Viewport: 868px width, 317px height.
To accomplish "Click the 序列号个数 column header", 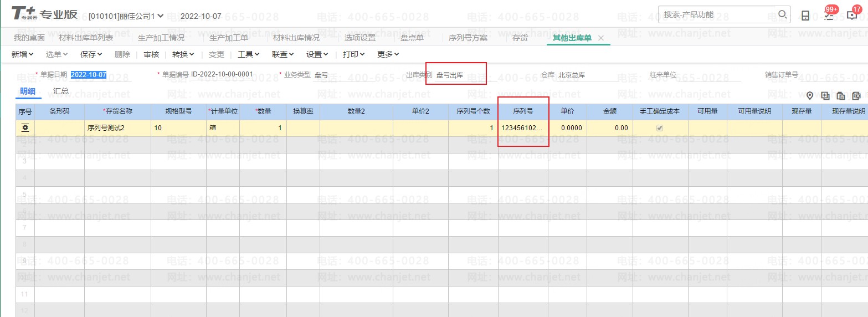I will click(x=473, y=111).
